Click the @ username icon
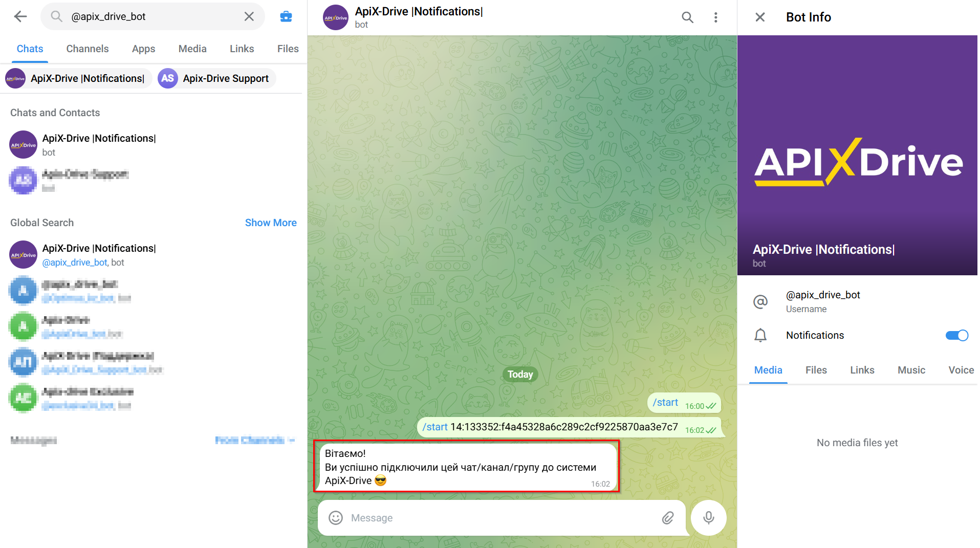This screenshot has width=980, height=548. (760, 301)
